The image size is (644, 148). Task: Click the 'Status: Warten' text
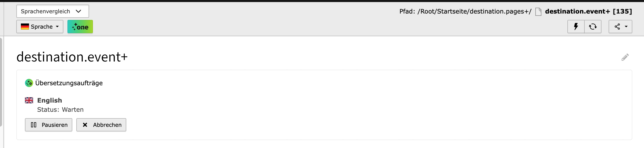tap(60, 109)
